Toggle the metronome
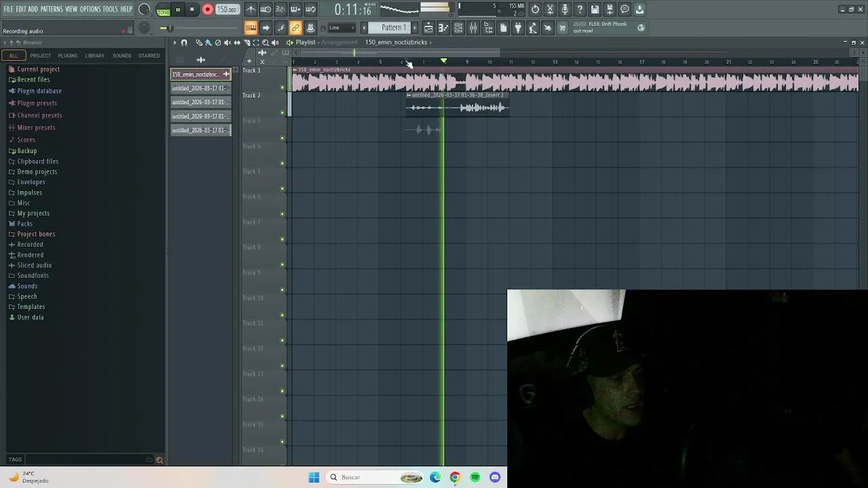 click(251, 9)
